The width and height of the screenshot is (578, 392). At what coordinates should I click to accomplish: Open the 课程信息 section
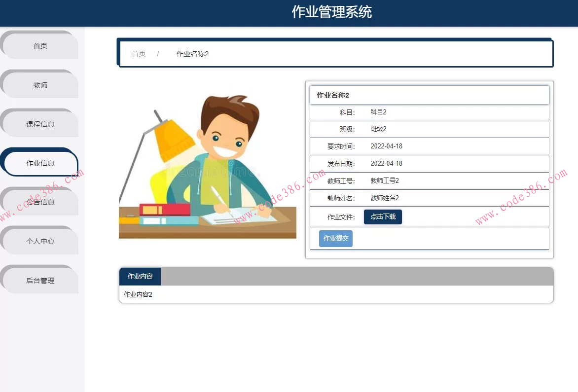coord(39,124)
